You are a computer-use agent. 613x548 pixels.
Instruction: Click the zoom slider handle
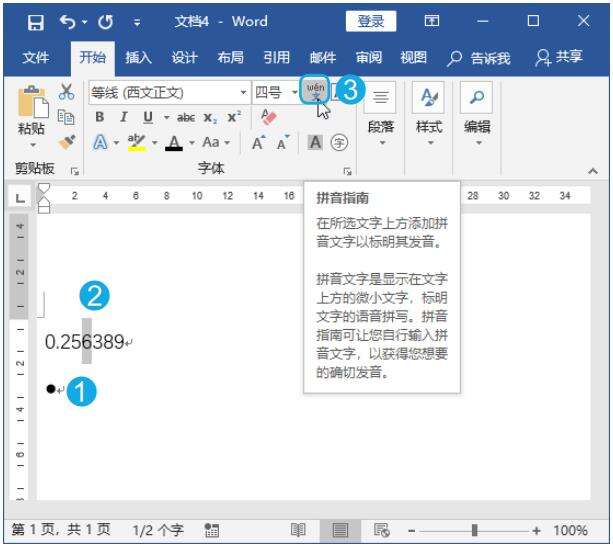(474, 530)
